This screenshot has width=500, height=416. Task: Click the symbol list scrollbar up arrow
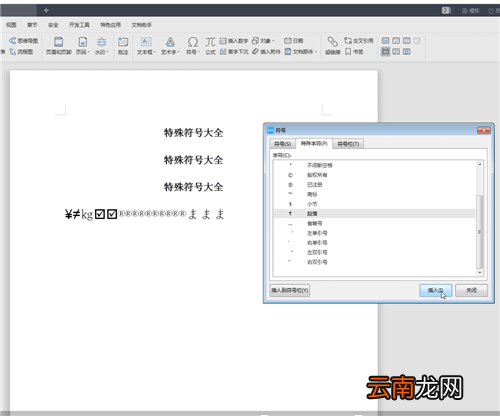pyautogui.click(x=480, y=164)
